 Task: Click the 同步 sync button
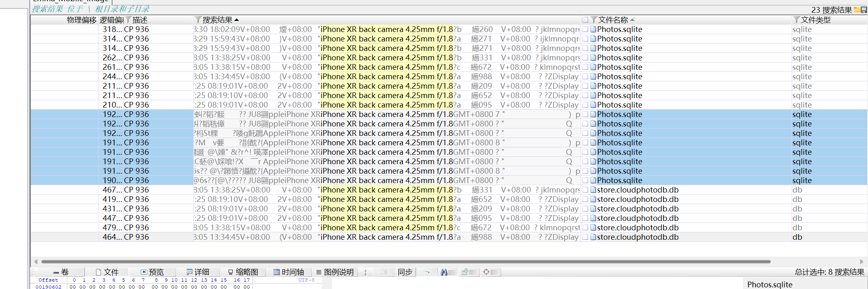coord(405,272)
